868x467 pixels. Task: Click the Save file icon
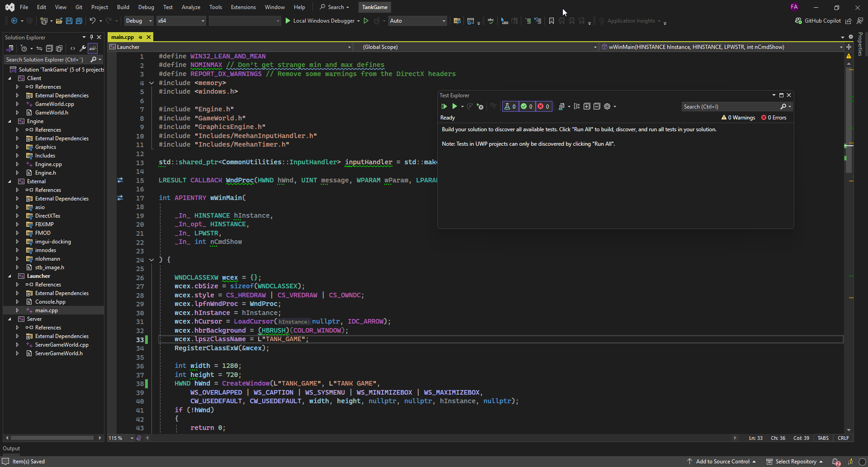tap(69, 21)
